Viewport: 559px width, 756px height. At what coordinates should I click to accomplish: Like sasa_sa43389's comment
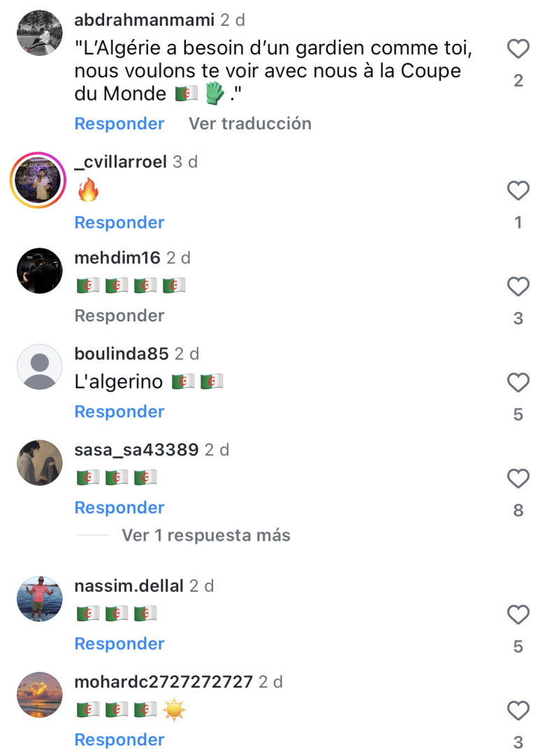point(518,479)
